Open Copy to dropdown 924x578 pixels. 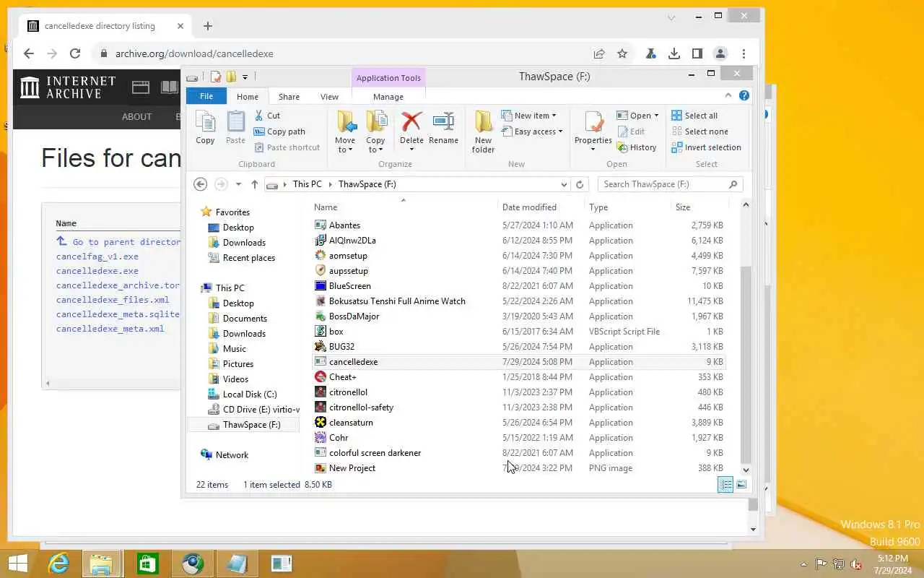(x=375, y=145)
